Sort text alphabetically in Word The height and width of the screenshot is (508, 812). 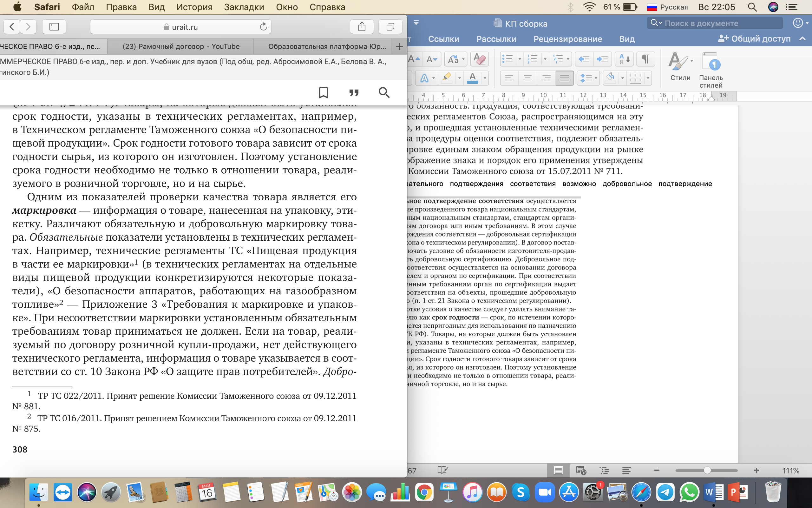[624, 59]
